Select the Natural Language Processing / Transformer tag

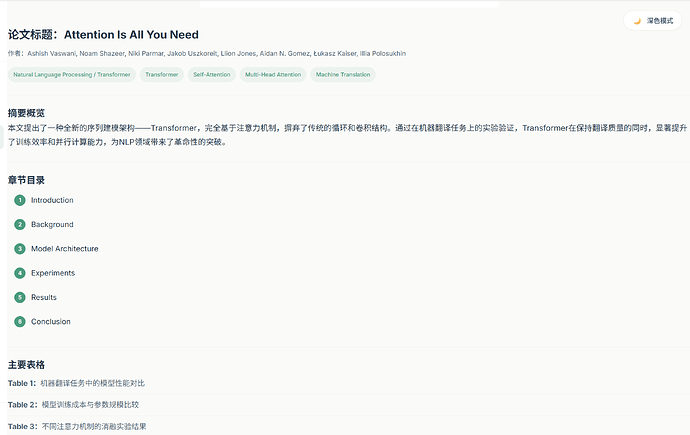pyautogui.click(x=72, y=75)
